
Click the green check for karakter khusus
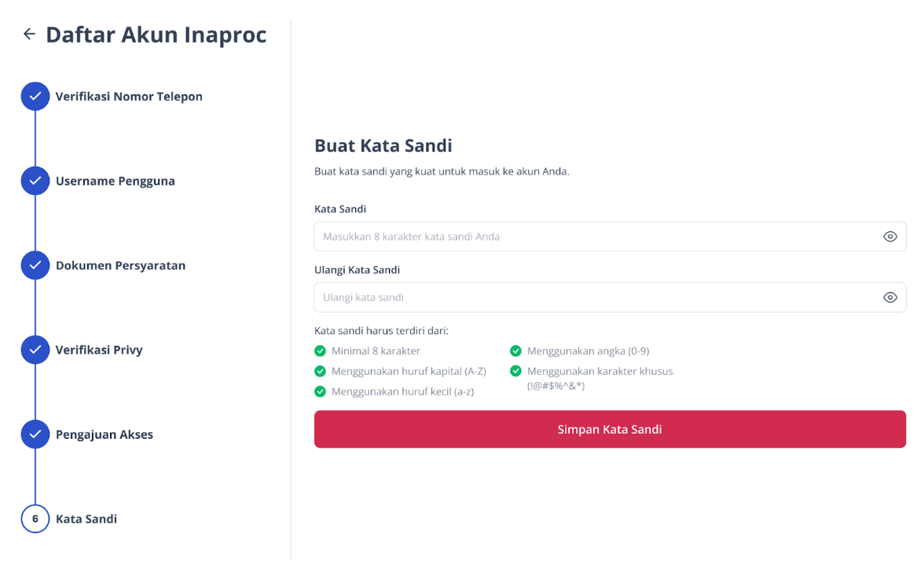tap(515, 371)
